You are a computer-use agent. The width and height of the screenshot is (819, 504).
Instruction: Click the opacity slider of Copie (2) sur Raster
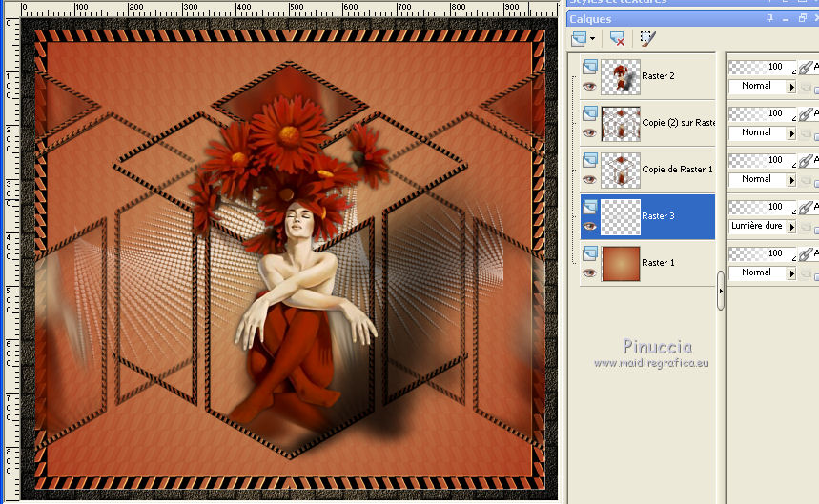(763, 113)
